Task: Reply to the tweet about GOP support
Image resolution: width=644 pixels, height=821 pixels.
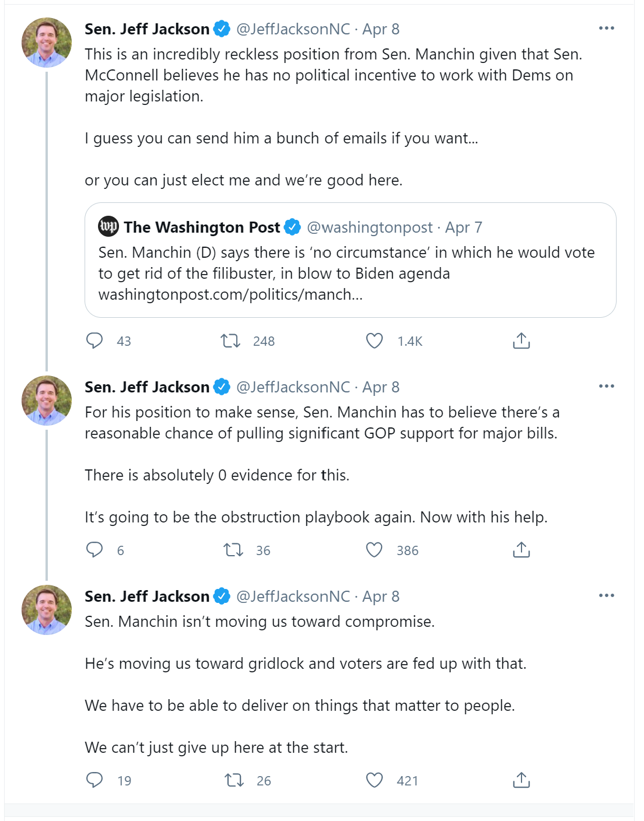Action: click(96, 549)
